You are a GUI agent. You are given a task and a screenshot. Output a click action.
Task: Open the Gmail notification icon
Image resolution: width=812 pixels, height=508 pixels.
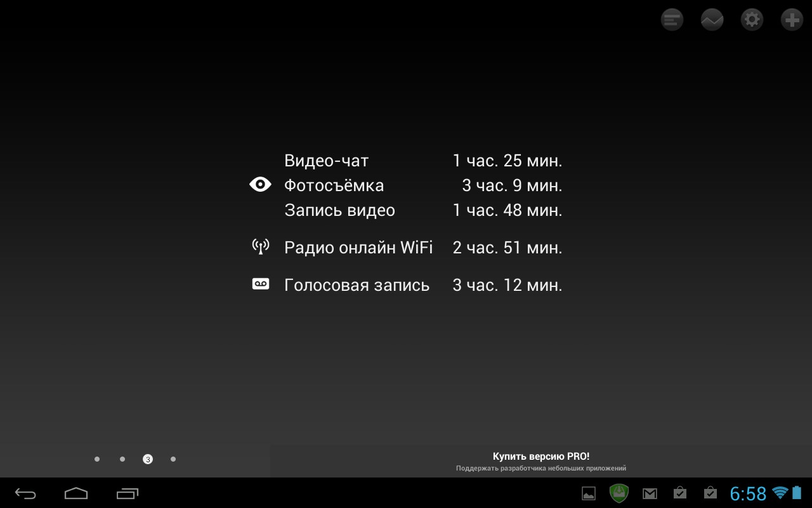(650, 493)
